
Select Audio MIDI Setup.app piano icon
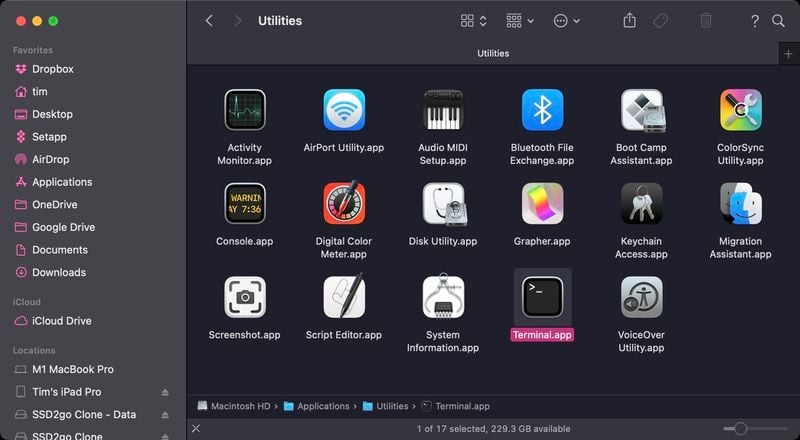point(443,110)
